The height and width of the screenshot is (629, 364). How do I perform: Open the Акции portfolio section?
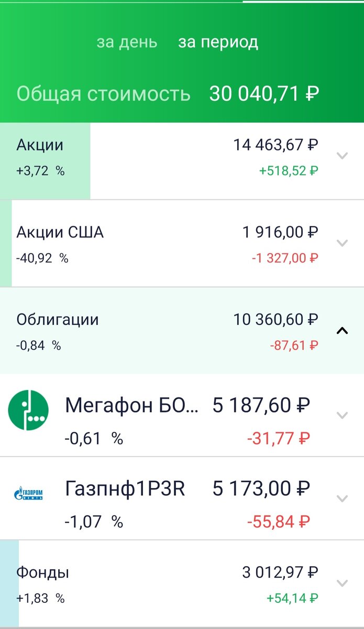(x=157, y=157)
